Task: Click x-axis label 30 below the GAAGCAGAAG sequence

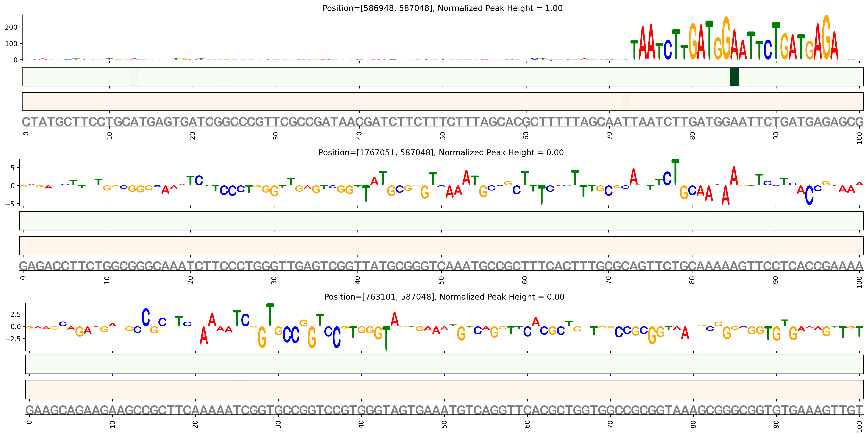Action: point(278,425)
